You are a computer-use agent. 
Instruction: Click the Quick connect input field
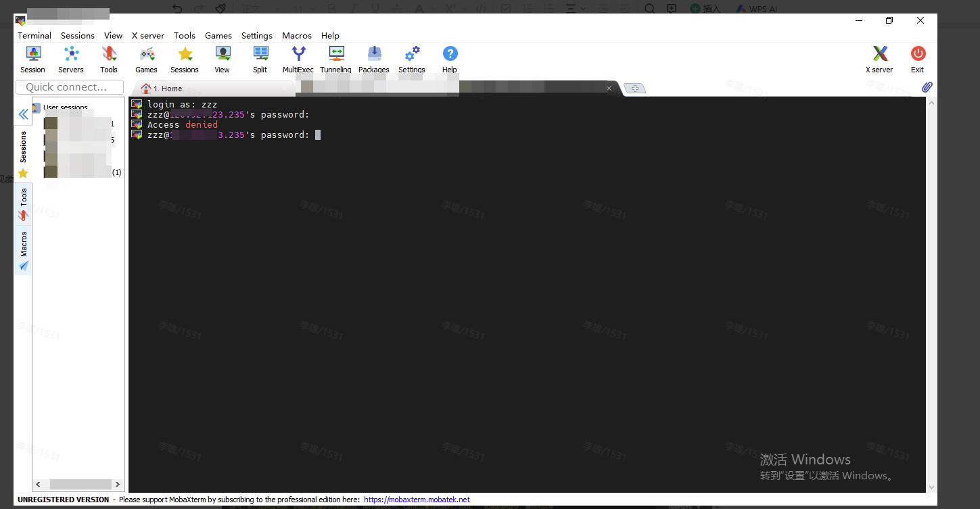[x=70, y=87]
